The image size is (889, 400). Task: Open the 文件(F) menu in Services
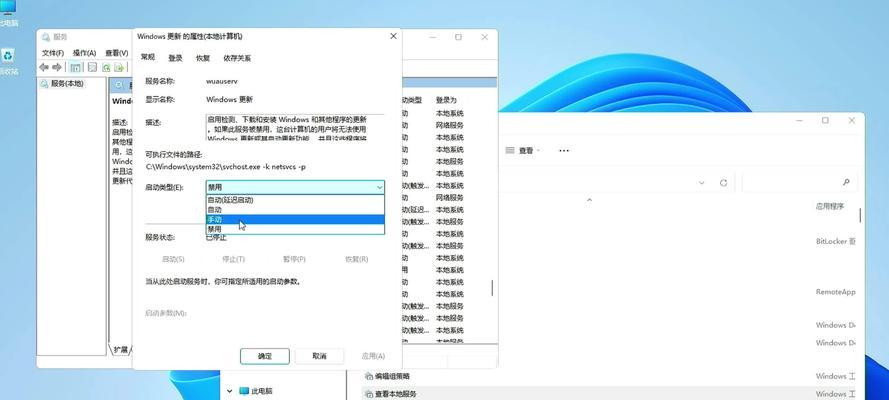(x=53, y=53)
